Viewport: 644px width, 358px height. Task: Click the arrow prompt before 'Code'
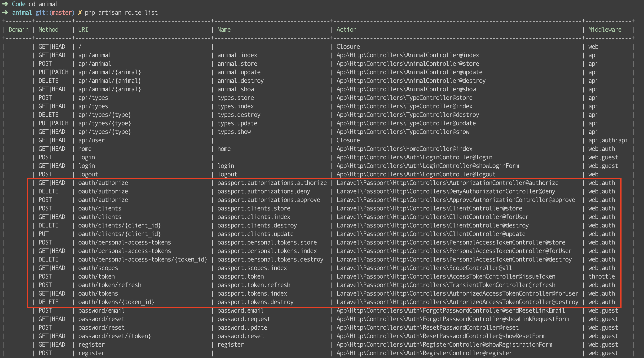5,4
